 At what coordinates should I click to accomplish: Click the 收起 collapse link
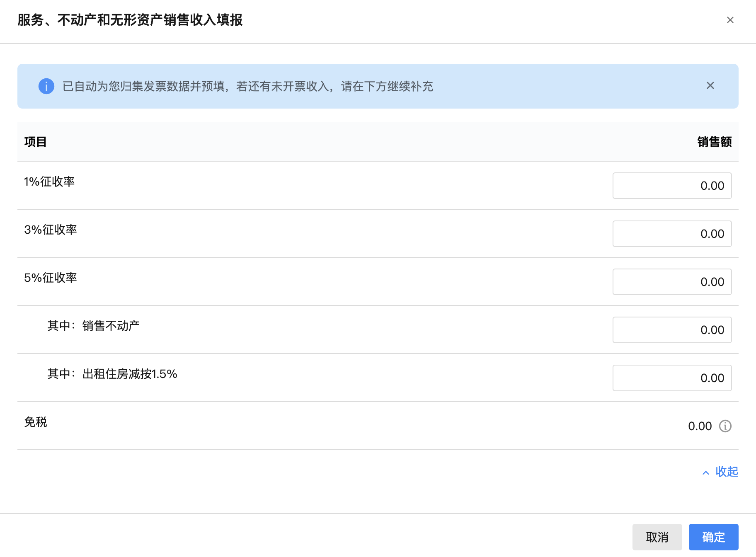pyautogui.click(x=726, y=472)
